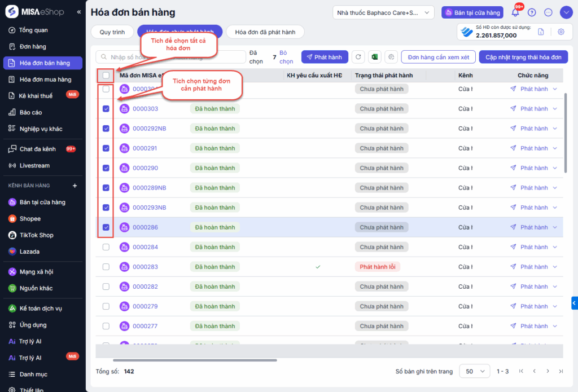Click the Bán tại cửa hàng button
This screenshot has height=392, width=578.
point(472,12)
